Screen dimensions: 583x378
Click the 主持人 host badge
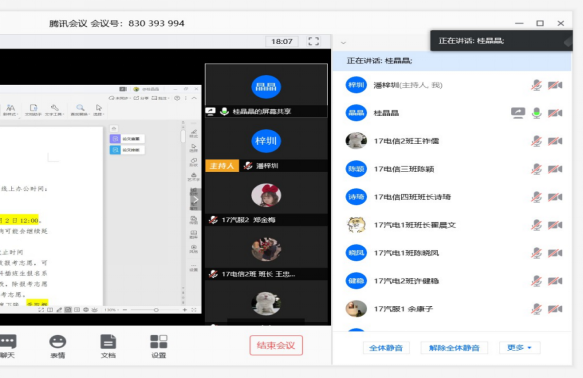pos(222,166)
